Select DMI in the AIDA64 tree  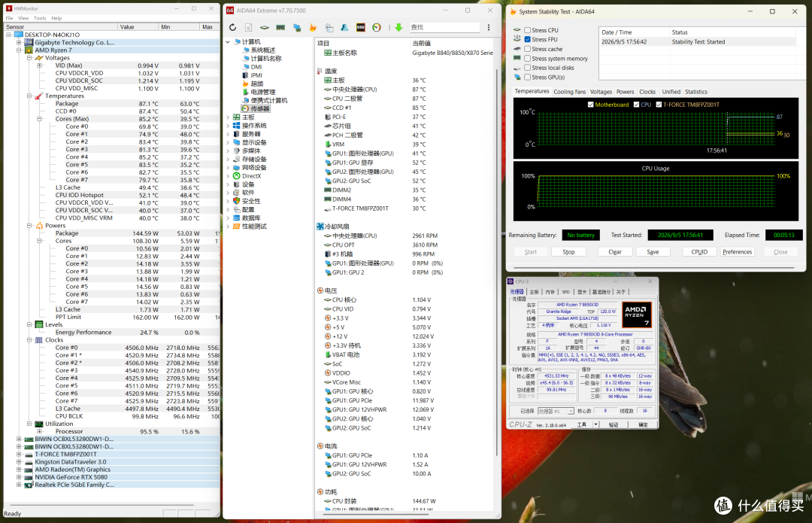pyautogui.click(x=252, y=67)
